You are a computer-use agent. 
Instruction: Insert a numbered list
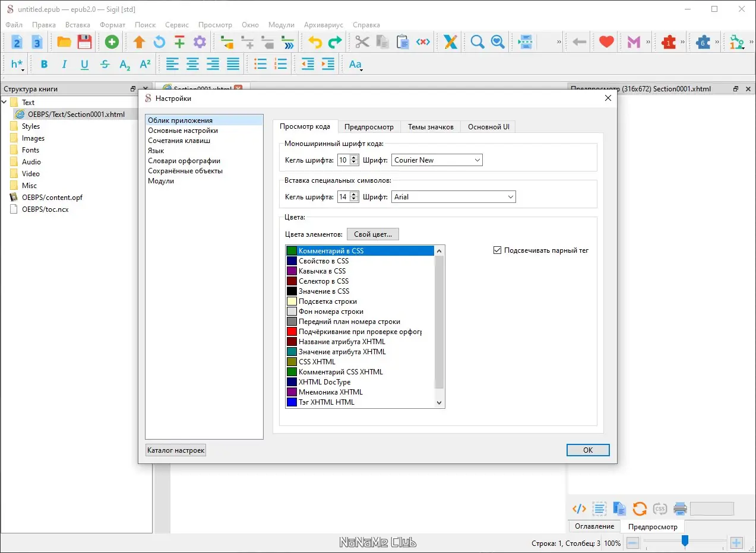point(280,65)
